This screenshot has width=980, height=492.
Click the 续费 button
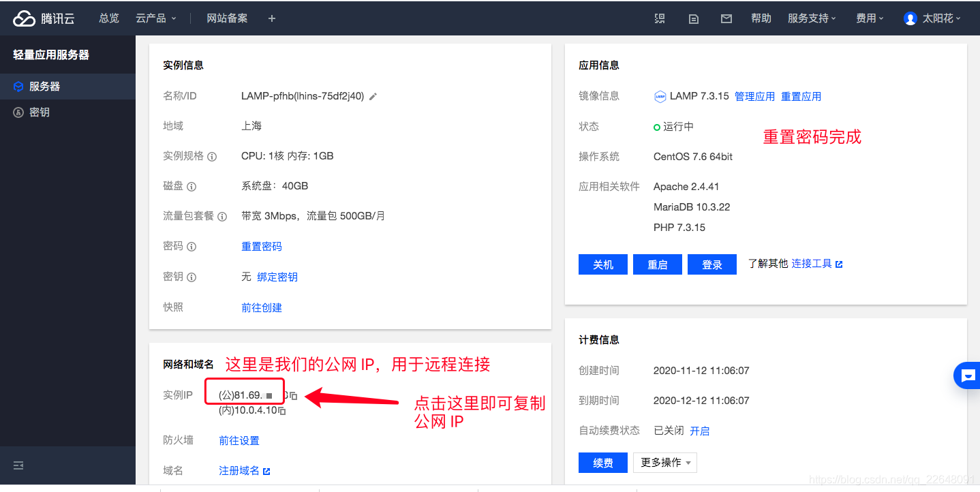(x=603, y=463)
